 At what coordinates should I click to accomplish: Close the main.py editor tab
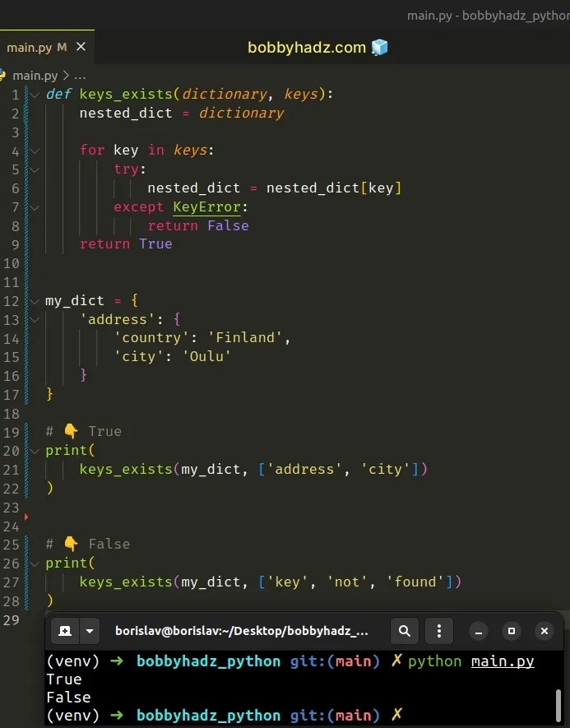click(81, 47)
